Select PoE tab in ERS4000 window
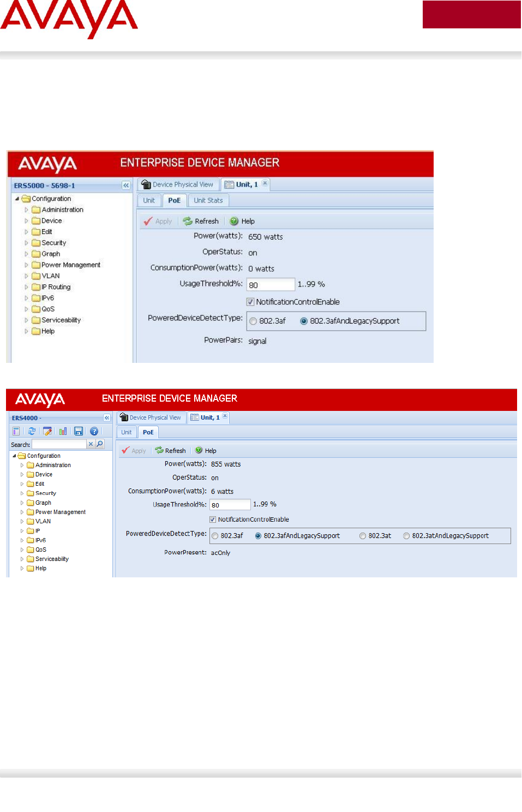522x812 pixels. [x=148, y=432]
